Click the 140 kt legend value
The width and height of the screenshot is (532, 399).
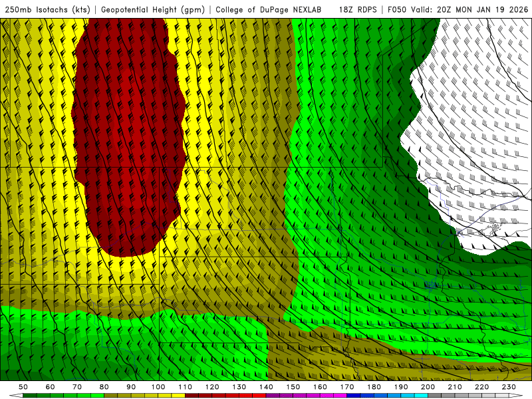click(x=266, y=387)
